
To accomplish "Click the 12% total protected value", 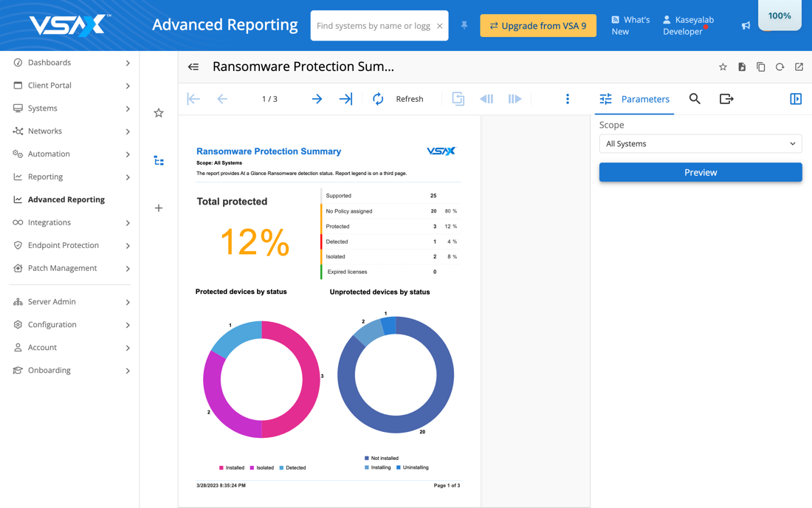I will (x=255, y=242).
